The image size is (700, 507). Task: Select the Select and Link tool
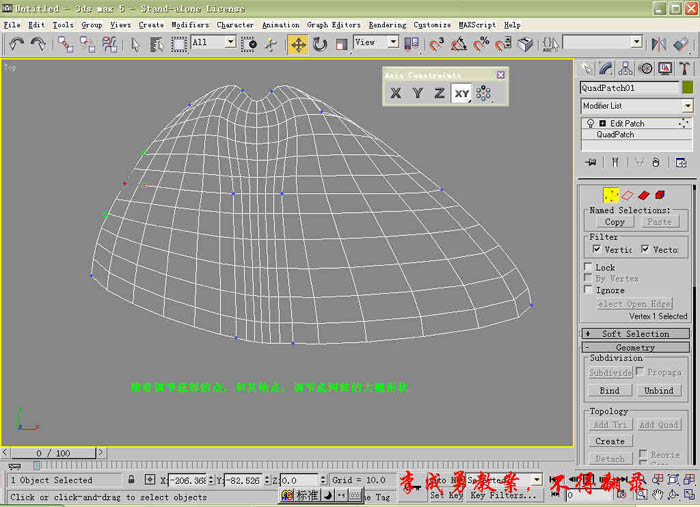(66, 44)
